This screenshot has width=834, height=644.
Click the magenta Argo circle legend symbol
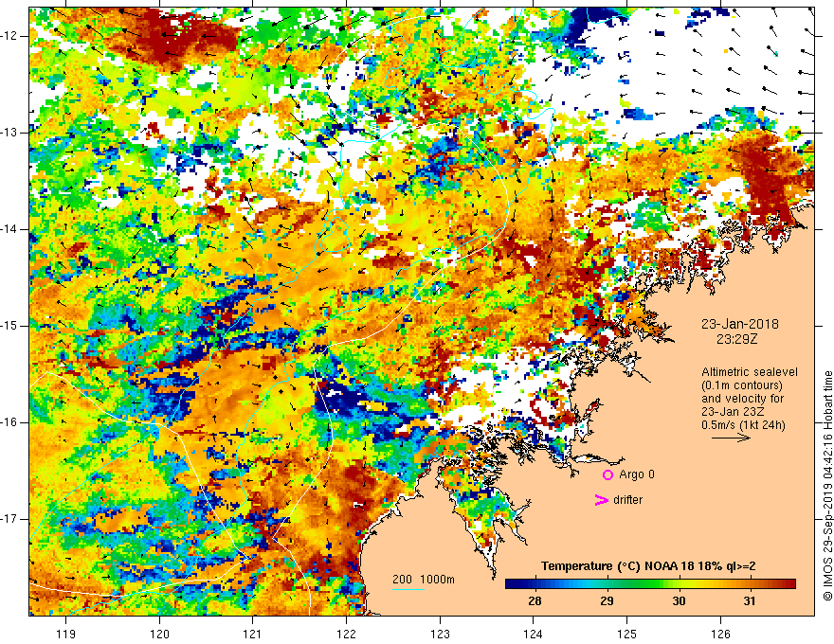point(607,474)
